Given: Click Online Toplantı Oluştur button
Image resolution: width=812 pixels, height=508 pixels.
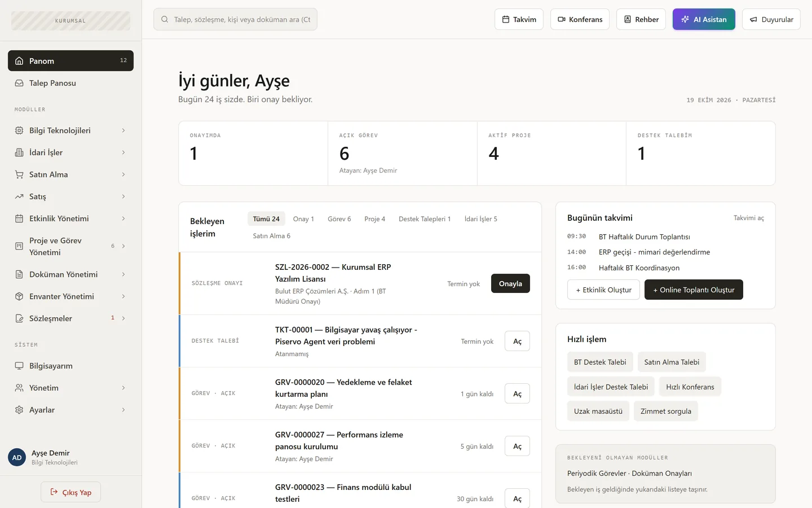Looking at the screenshot, I should [x=694, y=290].
